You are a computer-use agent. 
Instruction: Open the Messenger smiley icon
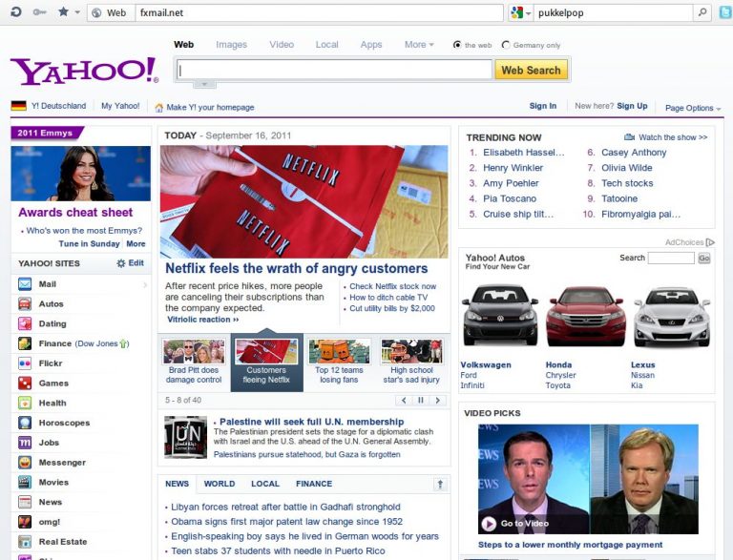click(25, 463)
